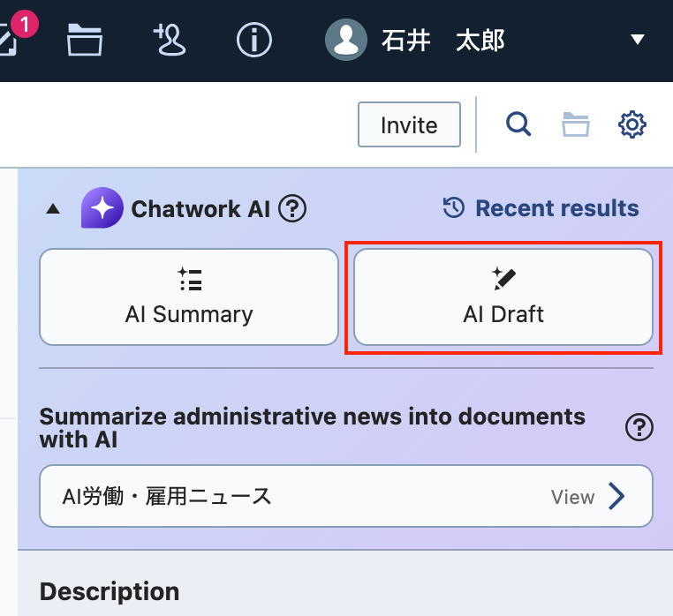Click the AI Summary button
This screenshot has width=673, height=616.
click(189, 297)
